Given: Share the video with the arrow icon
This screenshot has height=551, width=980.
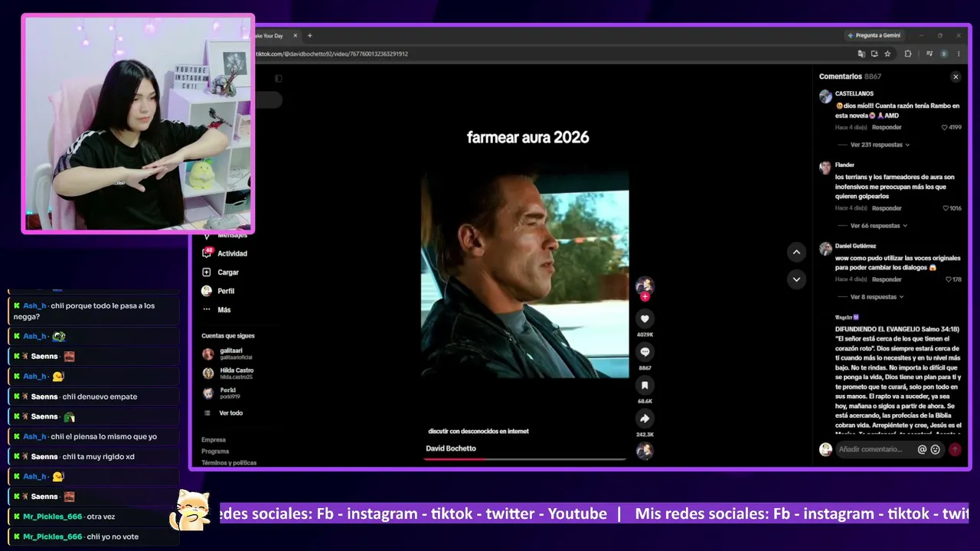Looking at the screenshot, I should point(645,419).
